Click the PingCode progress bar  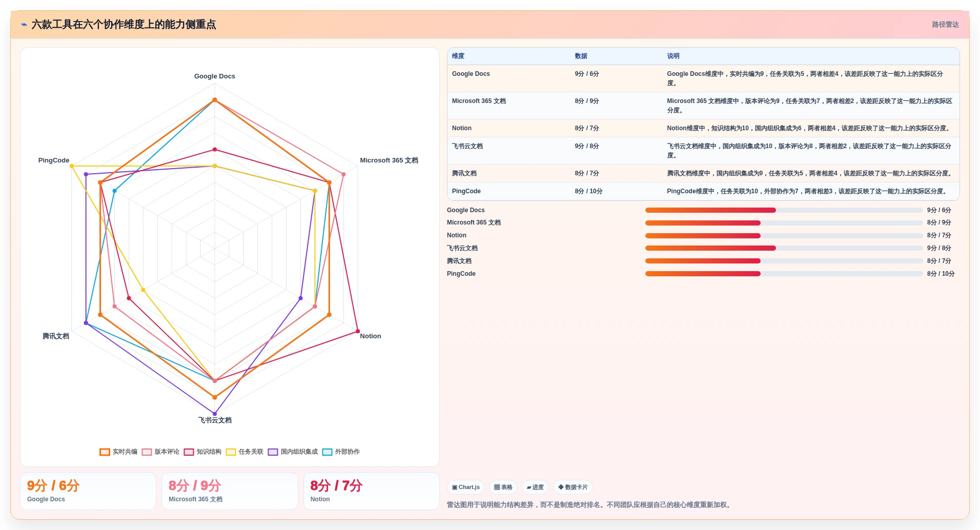click(x=784, y=274)
